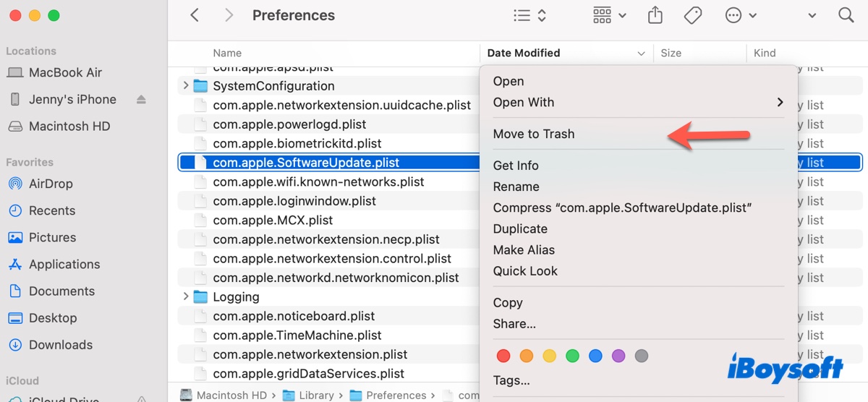Screen dimensions: 868x402
Task: Open the list view switcher
Action: tap(529, 15)
